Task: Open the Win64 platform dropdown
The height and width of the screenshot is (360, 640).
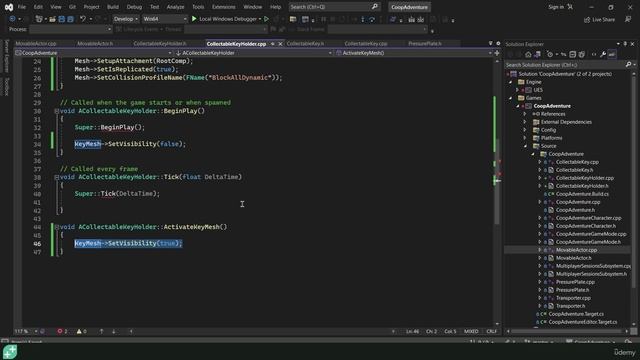Action: [x=164, y=19]
